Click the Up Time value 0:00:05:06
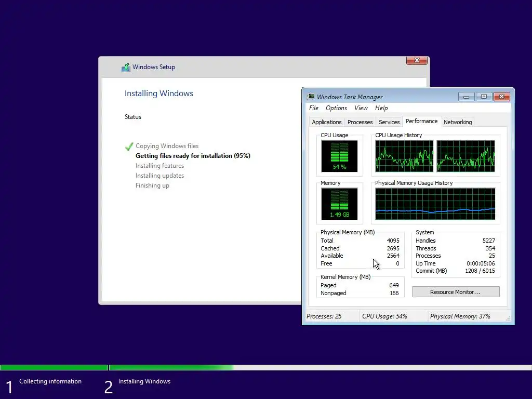This screenshot has height=399, width=532. pyautogui.click(x=481, y=263)
